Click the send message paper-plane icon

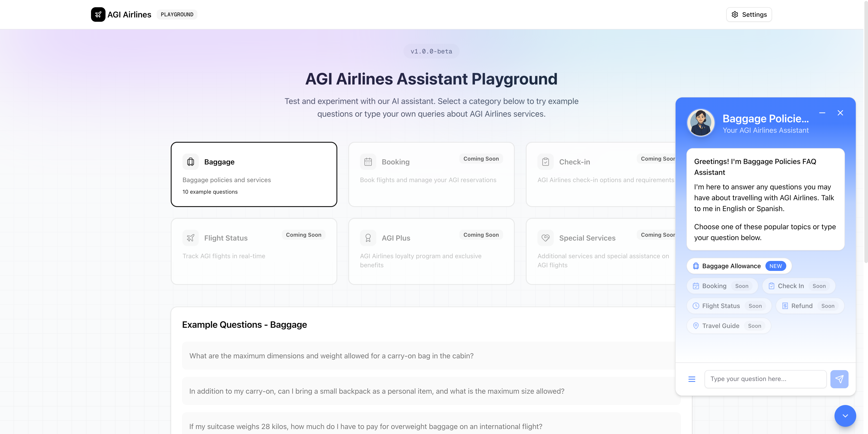pos(839,379)
